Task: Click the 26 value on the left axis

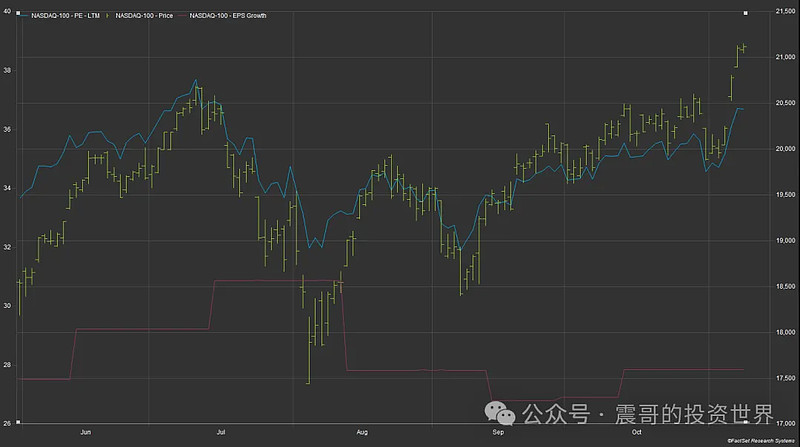Action: (x=7, y=424)
